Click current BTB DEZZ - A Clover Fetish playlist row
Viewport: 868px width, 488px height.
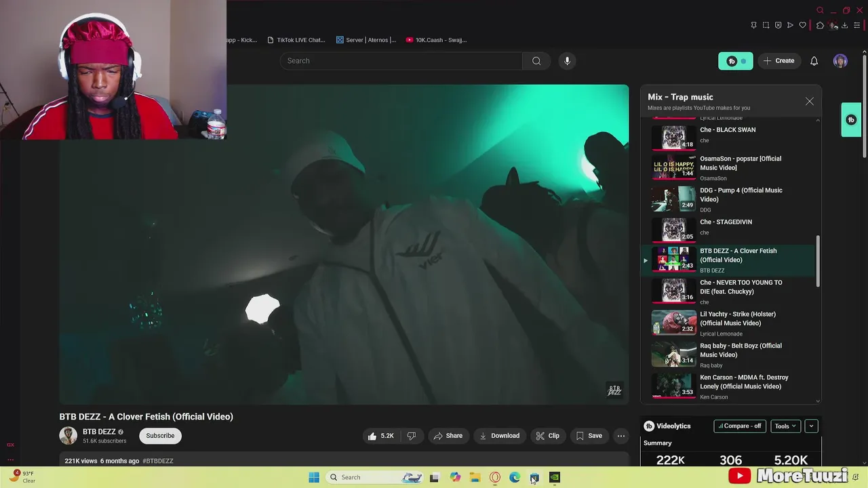[x=729, y=260]
